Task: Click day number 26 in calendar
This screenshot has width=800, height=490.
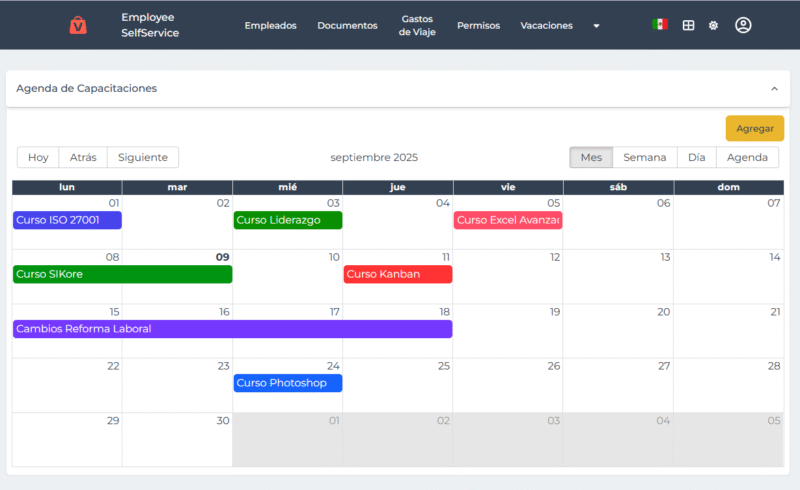Action: click(553, 366)
